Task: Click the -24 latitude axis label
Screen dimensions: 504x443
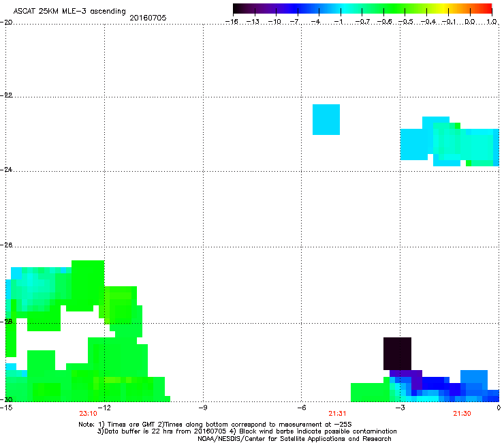Action: (x=6, y=170)
